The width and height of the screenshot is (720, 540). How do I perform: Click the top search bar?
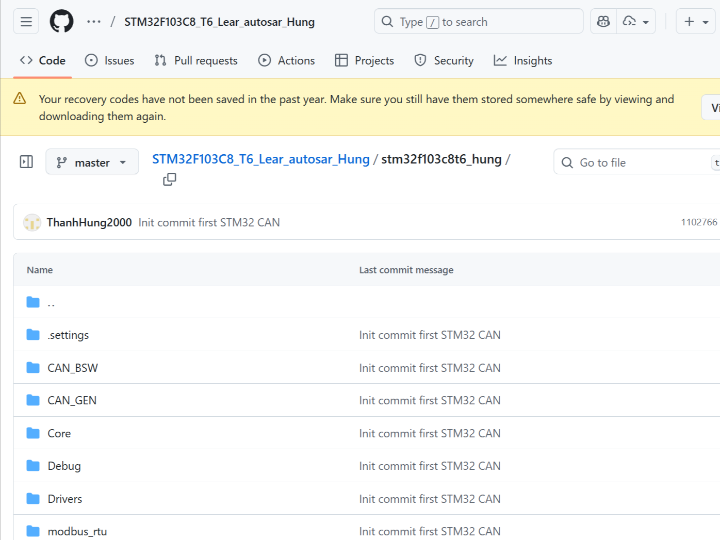[478, 21]
